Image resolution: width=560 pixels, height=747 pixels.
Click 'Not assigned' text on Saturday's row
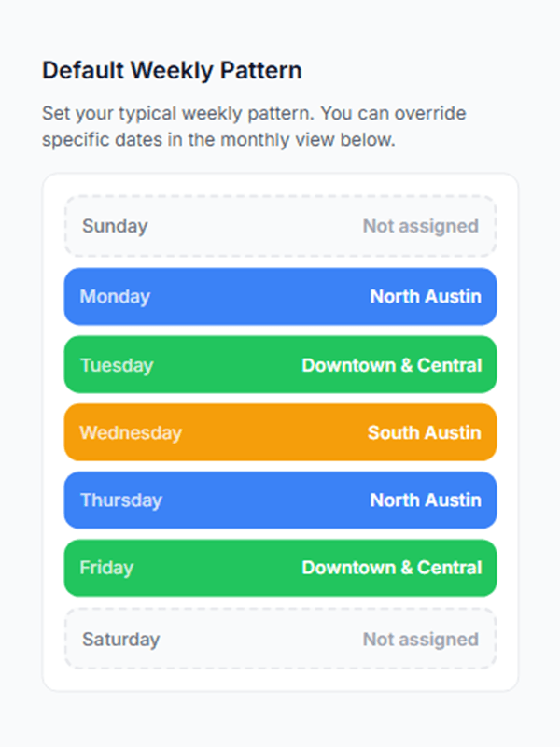click(420, 639)
